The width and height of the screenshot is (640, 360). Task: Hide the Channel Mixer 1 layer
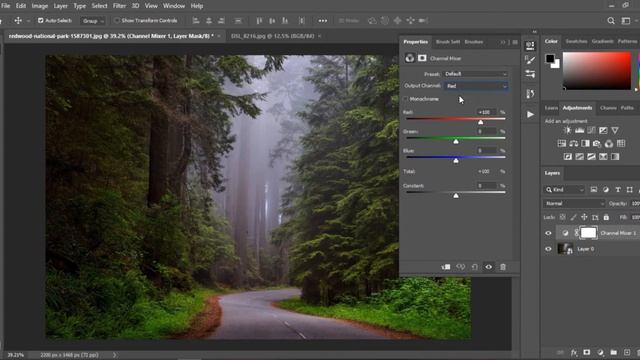[548, 233]
